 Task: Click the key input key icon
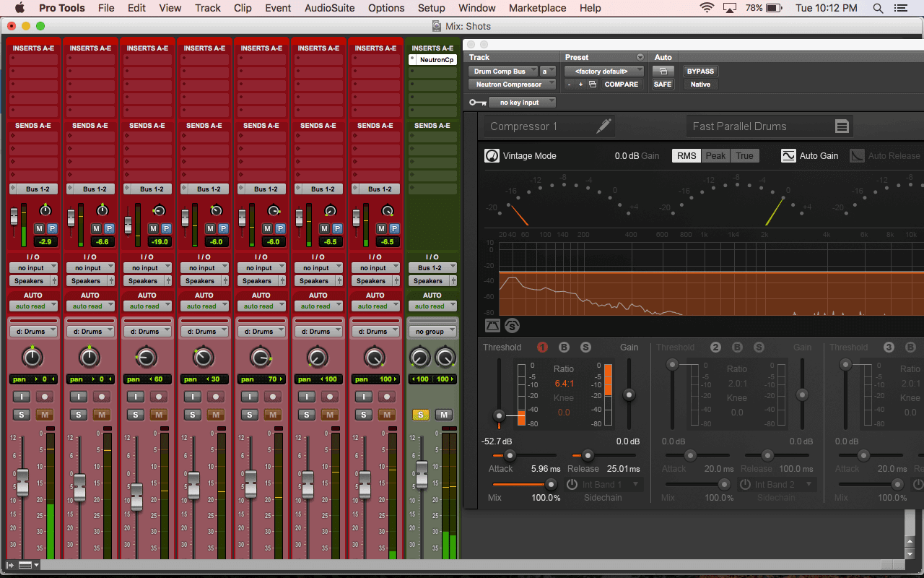point(477,103)
